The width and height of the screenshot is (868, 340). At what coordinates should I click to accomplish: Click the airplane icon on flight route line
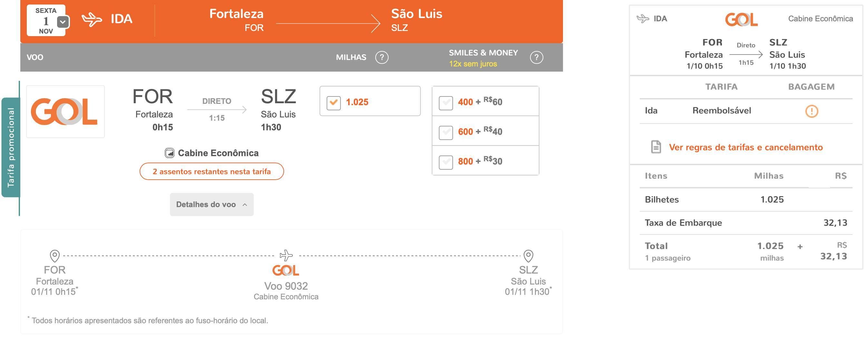coord(286,255)
